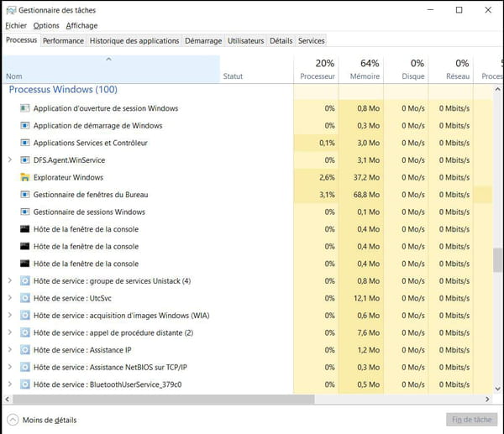Sort by the Statut column header

point(256,69)
